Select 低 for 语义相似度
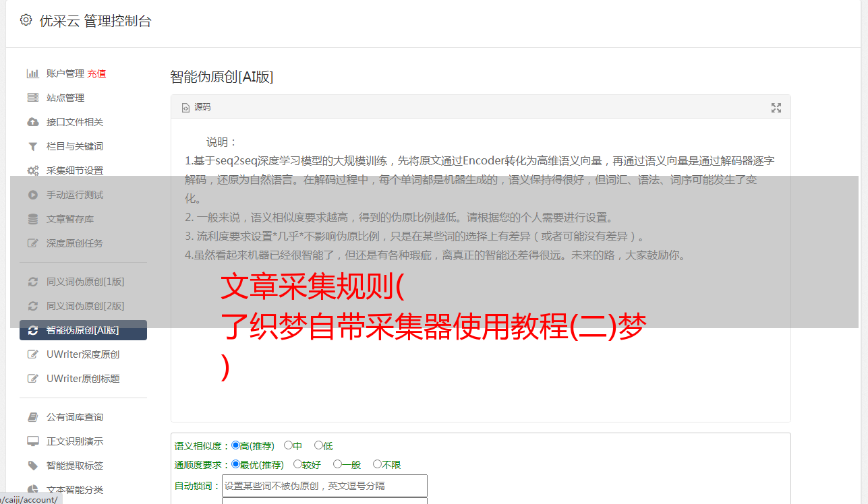This screenshot has width=868, height=504. [x=318, y=445]
